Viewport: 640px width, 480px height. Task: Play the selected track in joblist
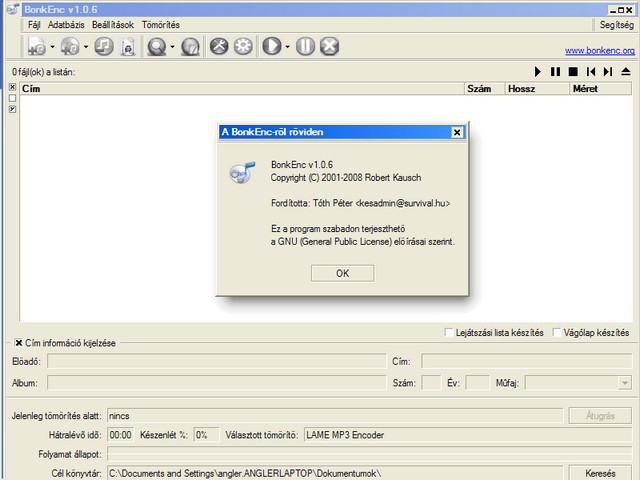538,72
